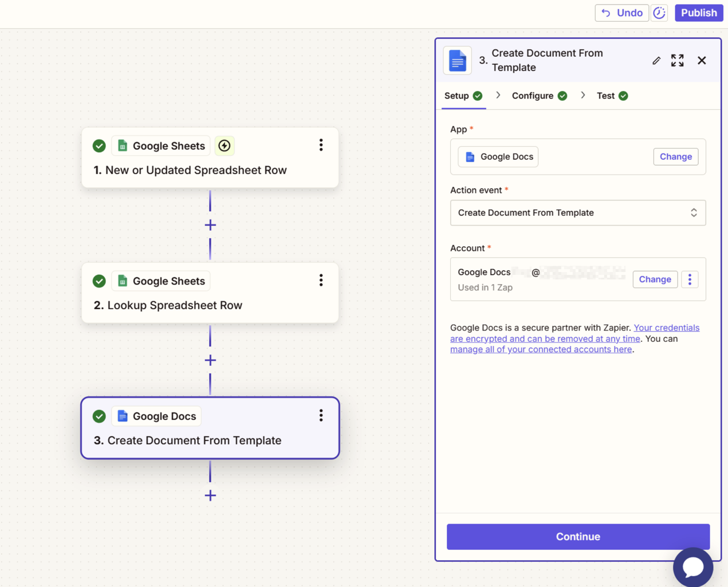The width and height of the screenshot is (728, 587).
Task: Select the New or Updated Spreadsheet Row step
Action: tap(210, 157)
